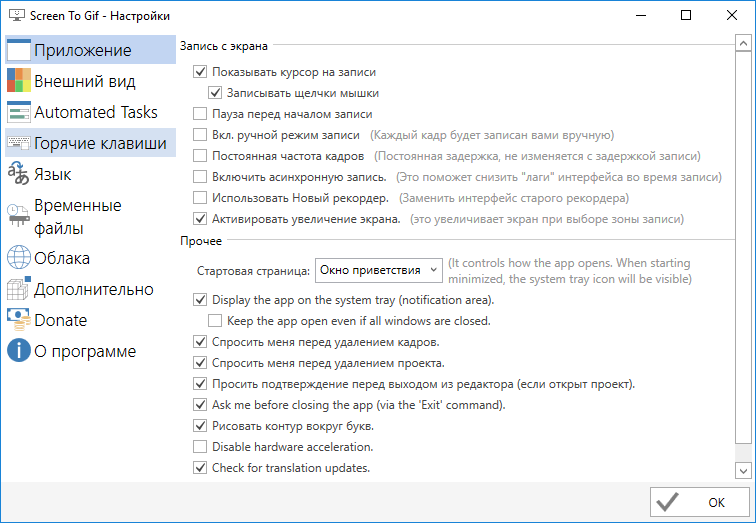Image resolution: width=756 pixels, height=523 pixels.
Task: Go to Горячие клавиши settings
Action: tap(90, 143)
